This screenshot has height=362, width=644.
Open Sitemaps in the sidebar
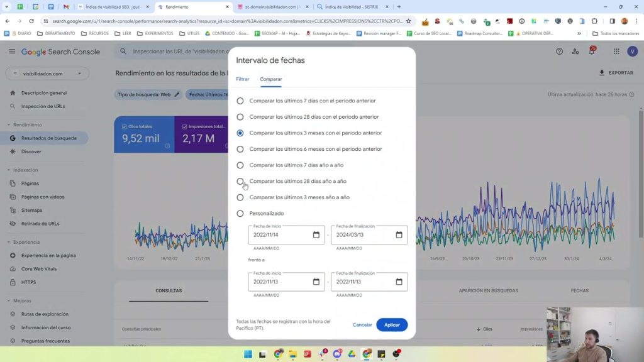click(x=31, y=210)
